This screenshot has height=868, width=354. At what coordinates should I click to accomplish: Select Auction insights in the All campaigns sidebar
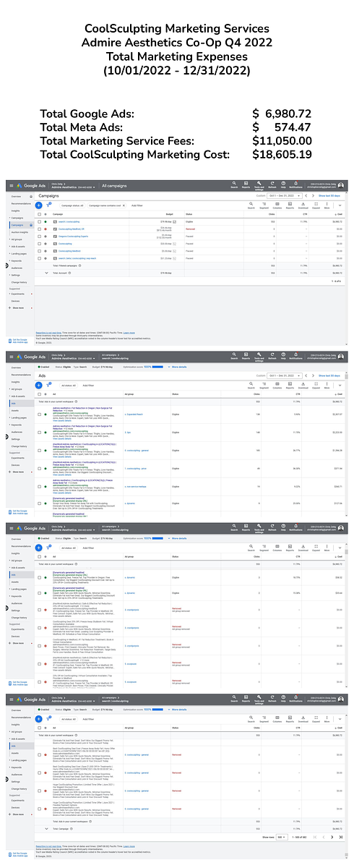pos(20,232)
